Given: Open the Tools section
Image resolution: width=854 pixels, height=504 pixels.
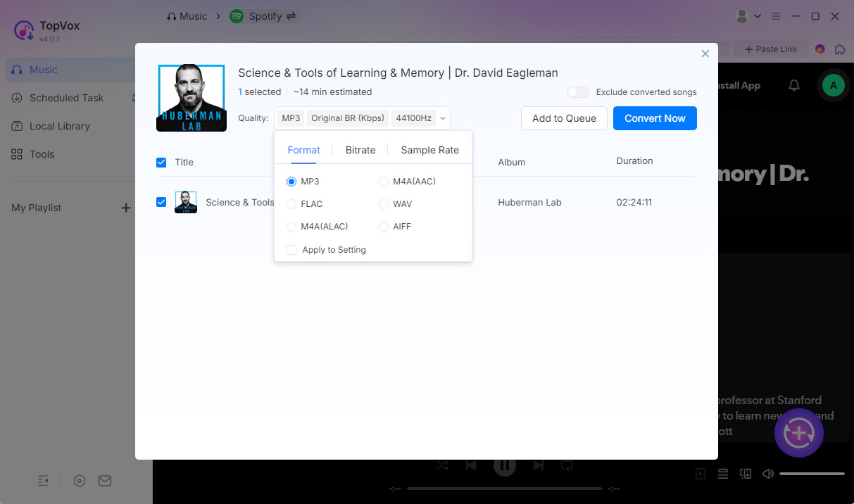Looking at the screenshot, I should (x=42, y=154).
